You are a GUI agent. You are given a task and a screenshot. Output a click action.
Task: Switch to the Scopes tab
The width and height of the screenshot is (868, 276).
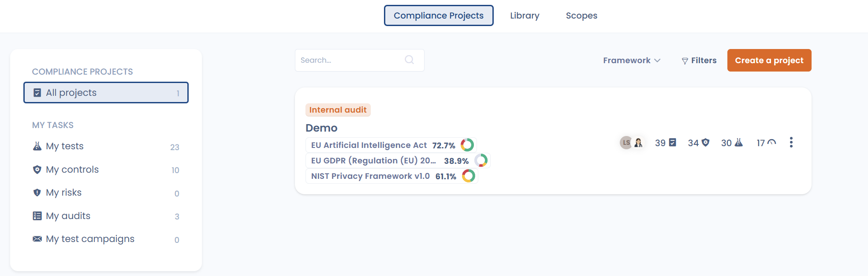click(581, 16)
